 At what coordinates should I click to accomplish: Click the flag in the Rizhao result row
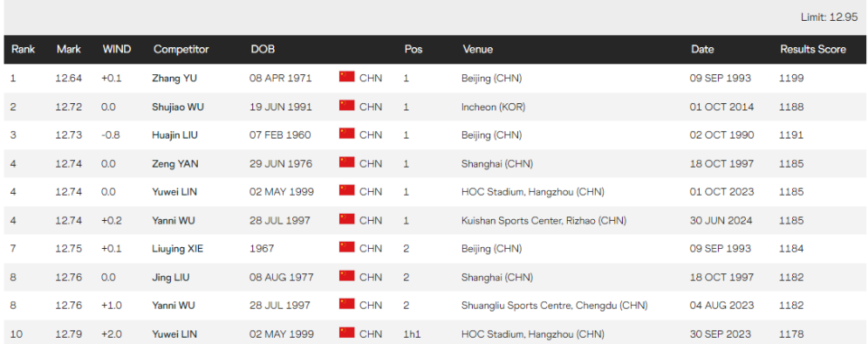pos(346,219)
